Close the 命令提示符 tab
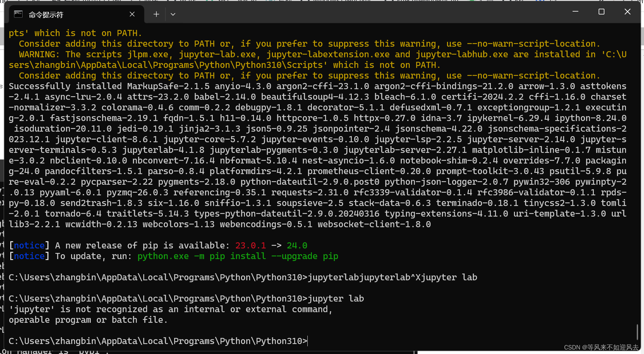 pos(132,14)
